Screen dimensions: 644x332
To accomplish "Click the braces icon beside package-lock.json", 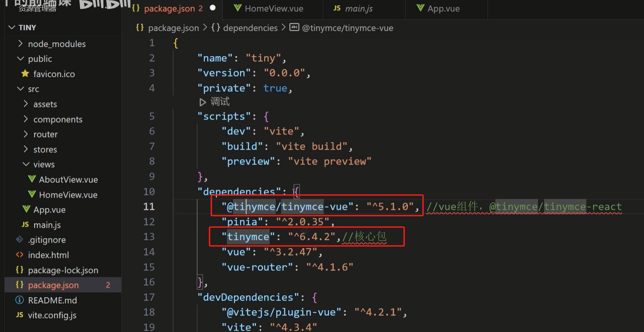I will pos(19,270).
